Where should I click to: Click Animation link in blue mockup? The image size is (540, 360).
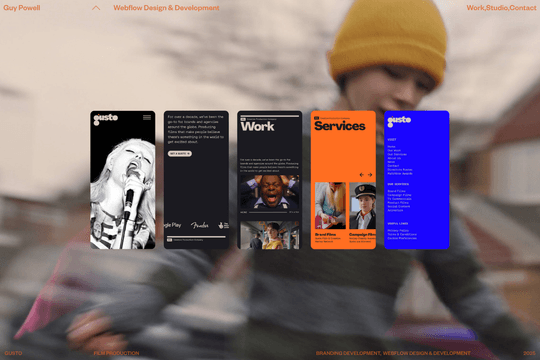pyautogui.click(x=395, y=210)
